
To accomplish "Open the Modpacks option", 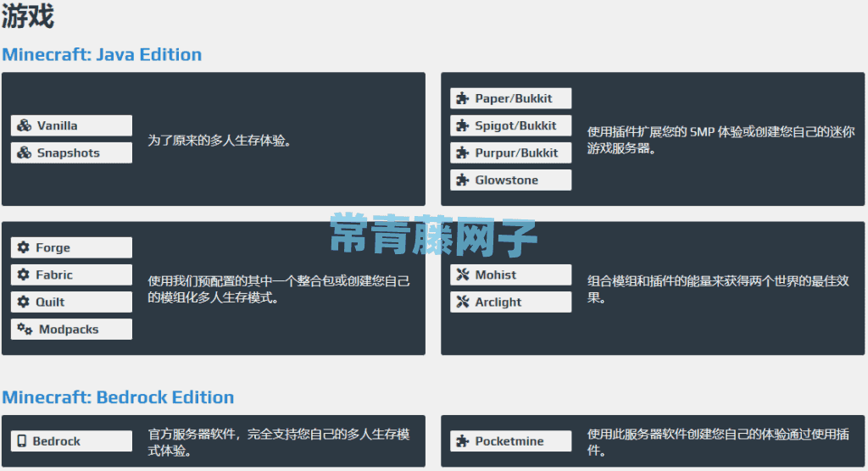I will tap(71, 330).
